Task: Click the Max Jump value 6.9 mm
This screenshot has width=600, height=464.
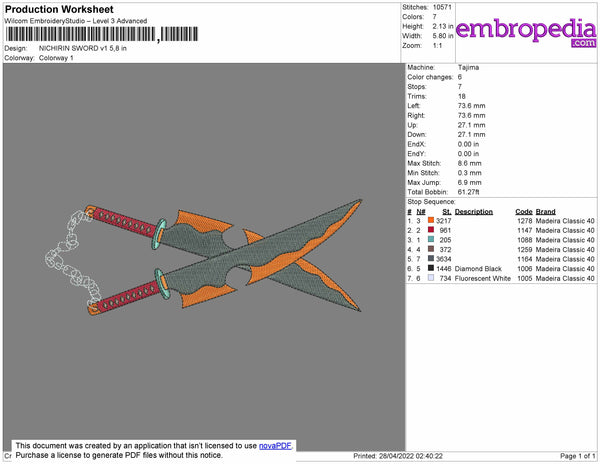Action: [470, 182]
